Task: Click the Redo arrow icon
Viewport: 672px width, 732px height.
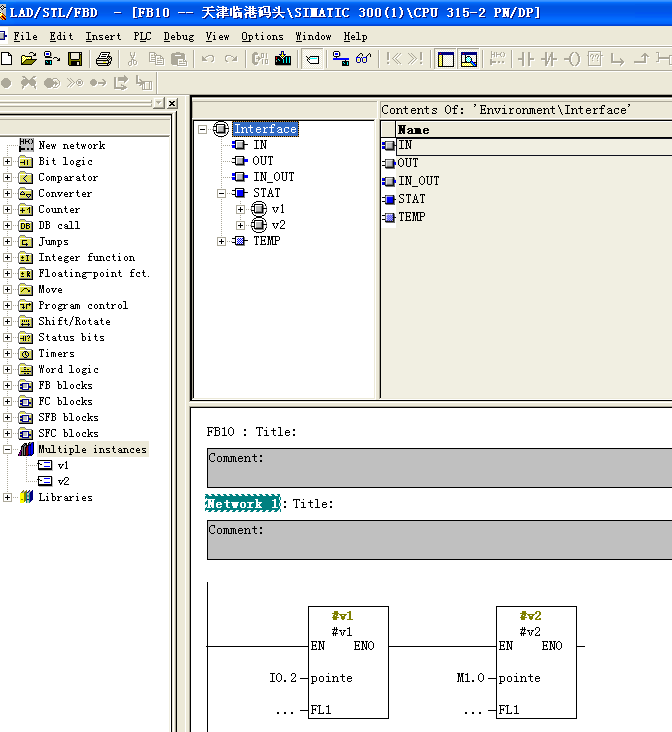Action: click(x=231, y=59)
